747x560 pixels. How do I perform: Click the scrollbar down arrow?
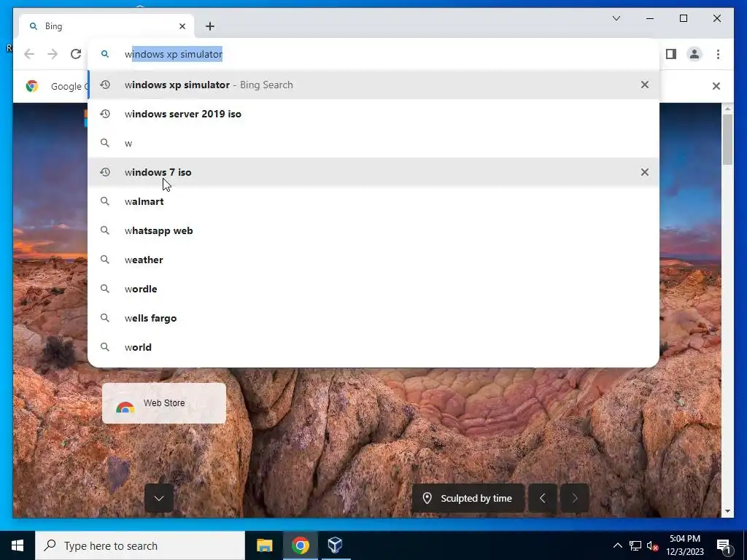click(727, 511)
